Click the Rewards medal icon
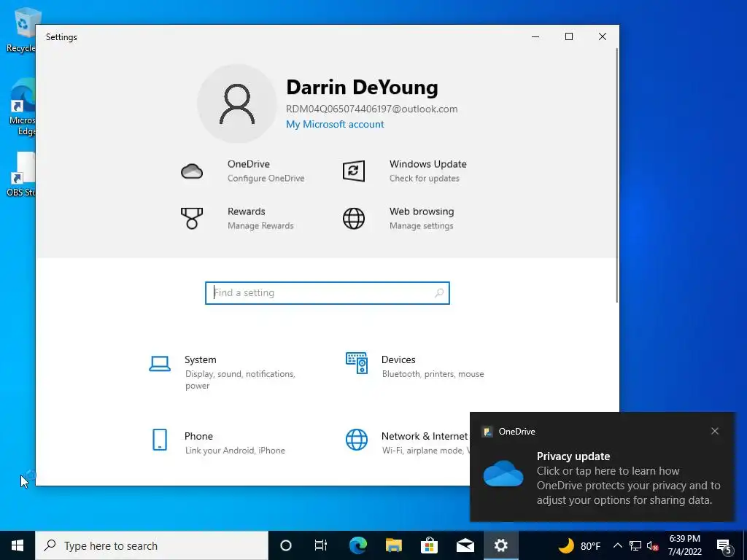 pos(192,219)
